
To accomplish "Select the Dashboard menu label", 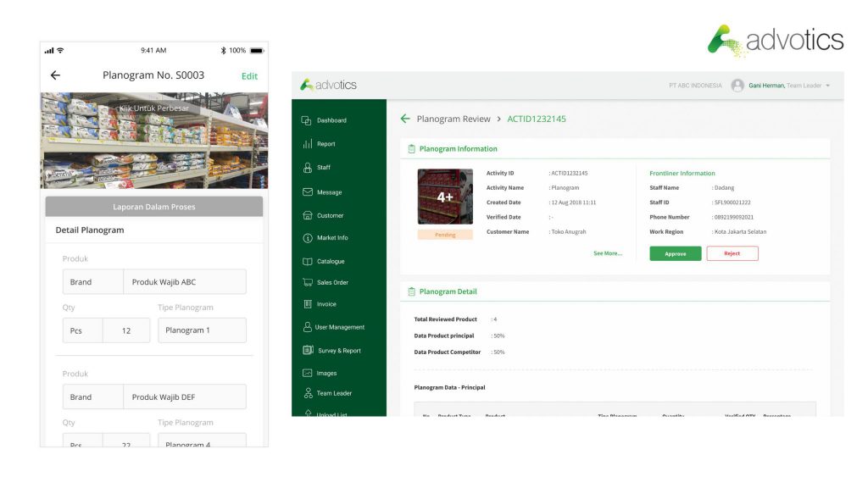I will 331,120.
